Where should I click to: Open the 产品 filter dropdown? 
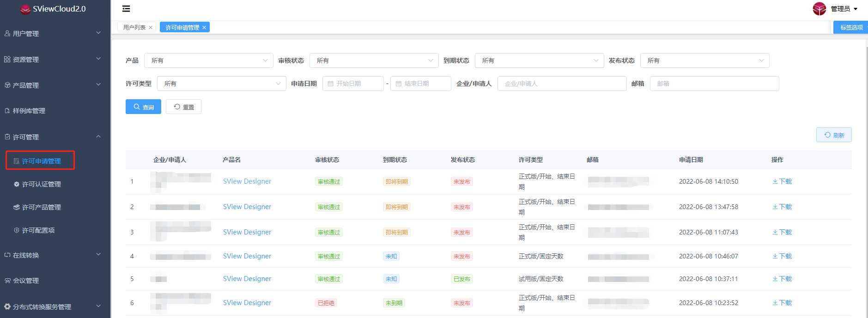[x=209, y=60]
